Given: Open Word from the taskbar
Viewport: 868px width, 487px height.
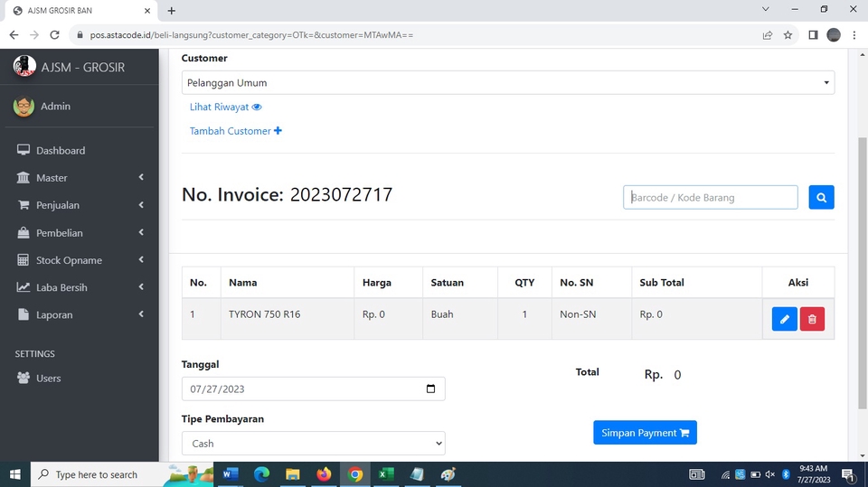Looking at the screenshot, I should click(230, 475).
